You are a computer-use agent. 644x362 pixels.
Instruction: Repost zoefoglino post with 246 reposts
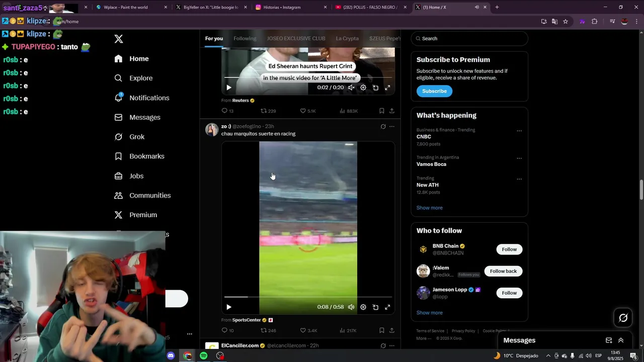point(268,330)
